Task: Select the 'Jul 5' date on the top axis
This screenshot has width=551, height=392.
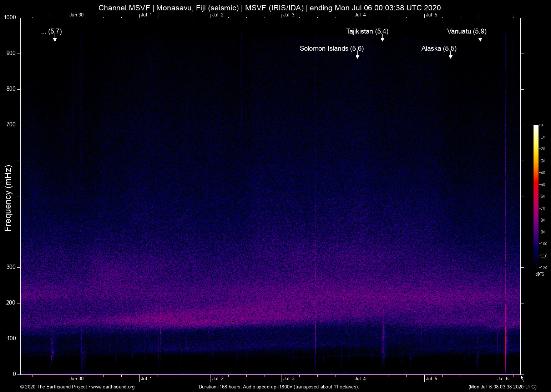Action: (x=431, y=15)
